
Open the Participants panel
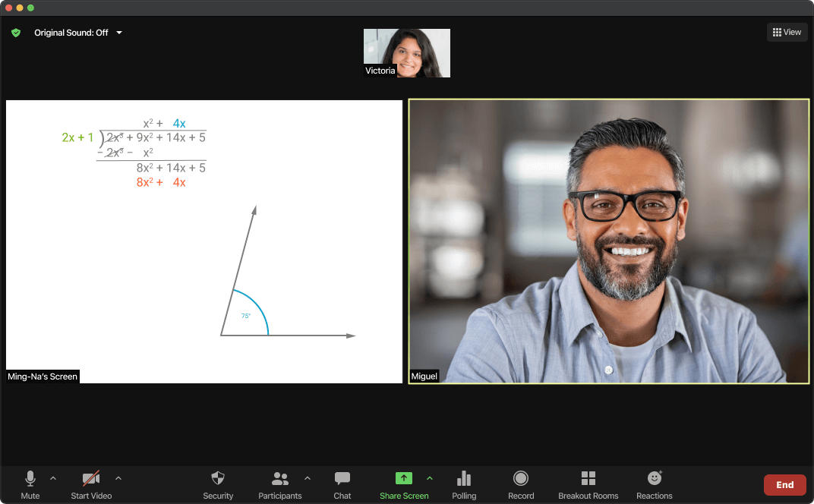coord(279,485)
